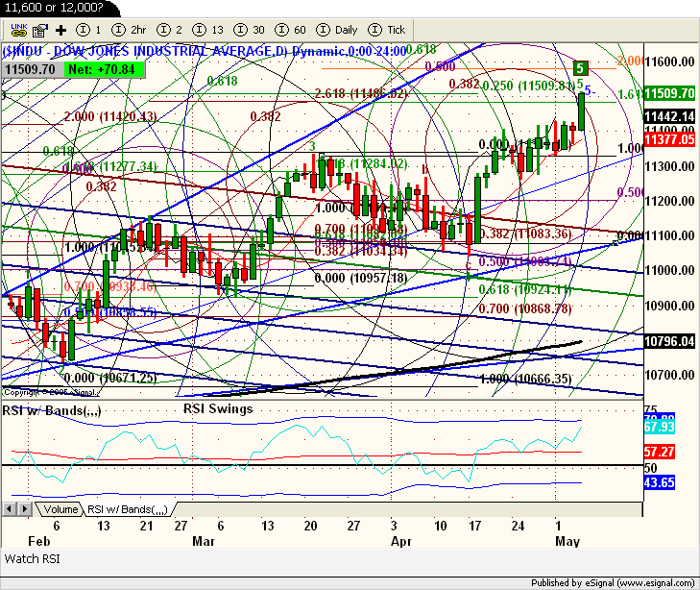Click the green Net +70.84 box
Image resolution: width=700 pixels, height=590 pixels.
[104, 69]
